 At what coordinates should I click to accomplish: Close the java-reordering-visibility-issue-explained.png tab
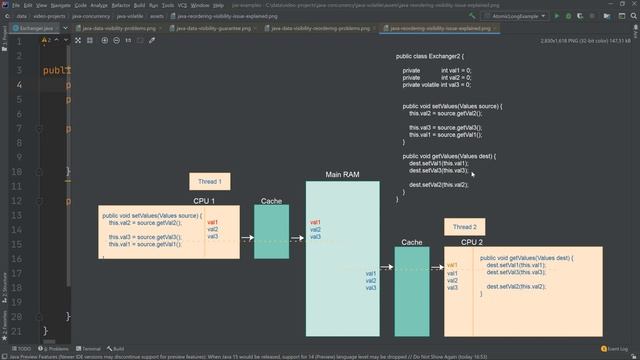pyautogui.click(x=495, y=28)
